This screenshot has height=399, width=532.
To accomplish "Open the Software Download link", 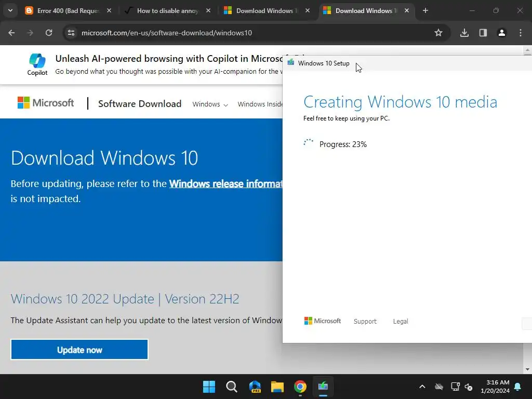I will 140,103.
